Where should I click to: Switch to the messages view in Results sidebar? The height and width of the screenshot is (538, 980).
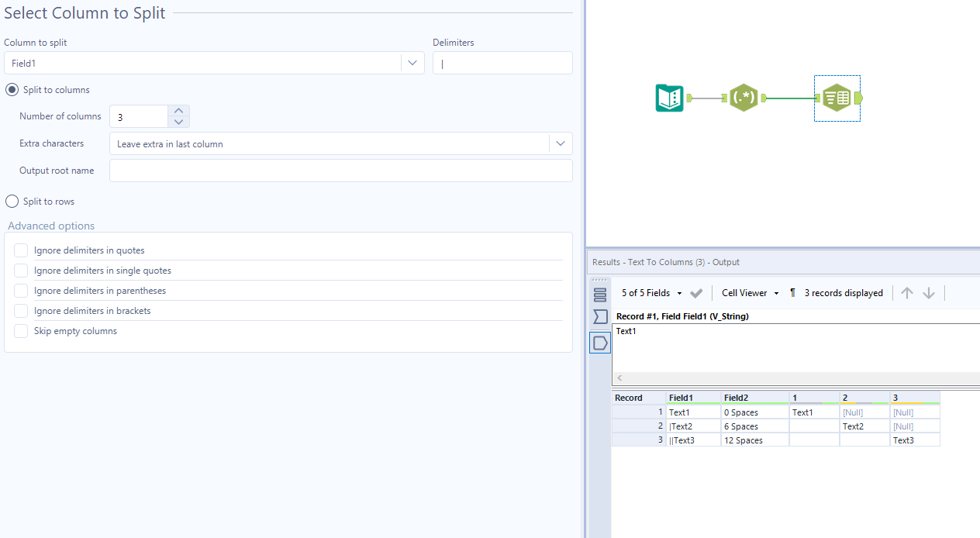pos(599,316)
